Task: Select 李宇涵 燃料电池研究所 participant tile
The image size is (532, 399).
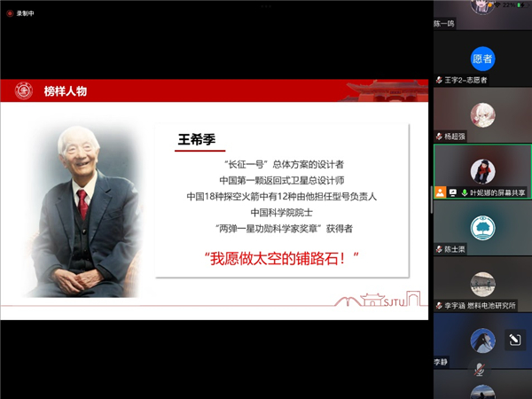Action: 482,286
